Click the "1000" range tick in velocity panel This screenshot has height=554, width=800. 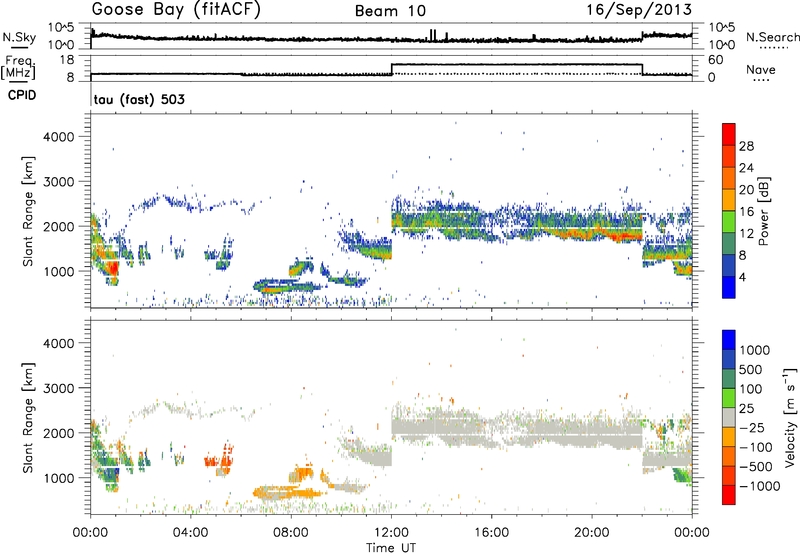(58, 478)
